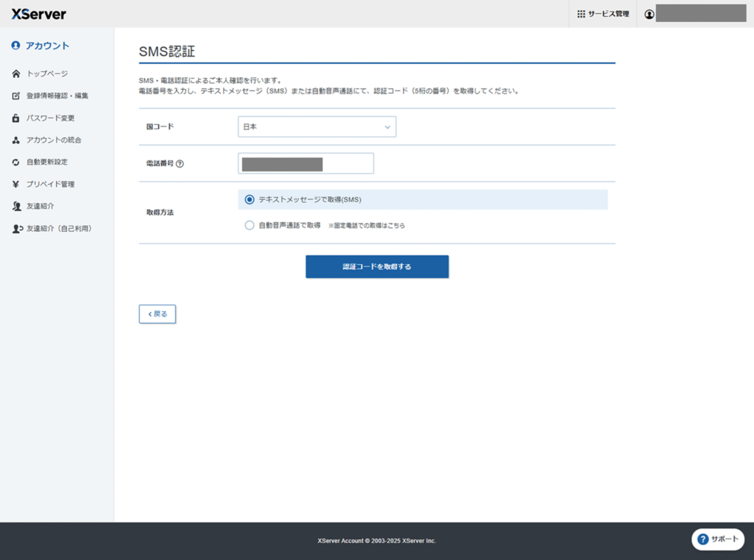
Task: Open the サポート support chat button
Action: click(x=717, y=539)
